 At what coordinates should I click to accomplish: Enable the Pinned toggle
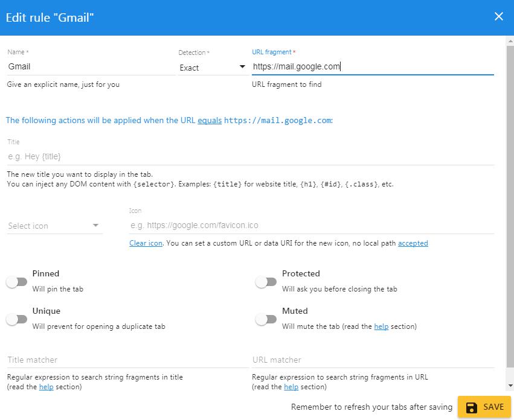tap(17, 282)
